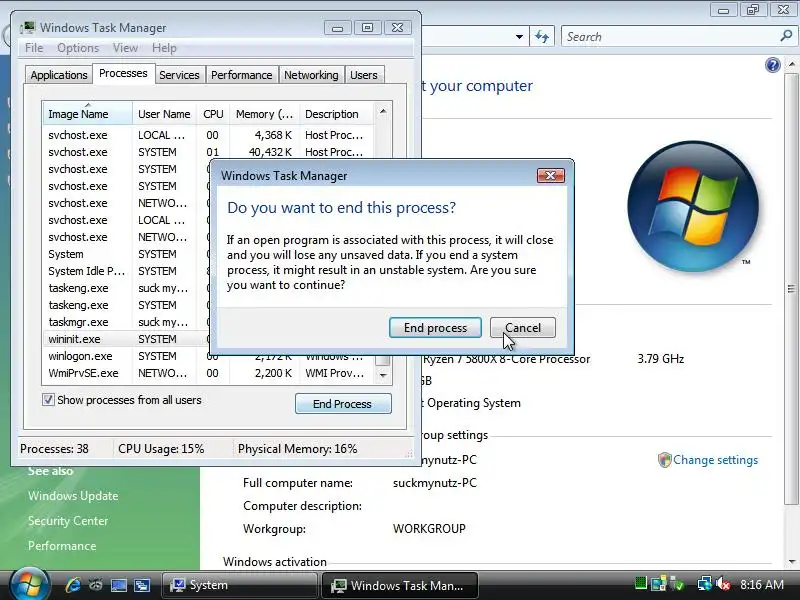Select the System Idle Process row
The width and height of the screenshot is (800, 600).
126,271
